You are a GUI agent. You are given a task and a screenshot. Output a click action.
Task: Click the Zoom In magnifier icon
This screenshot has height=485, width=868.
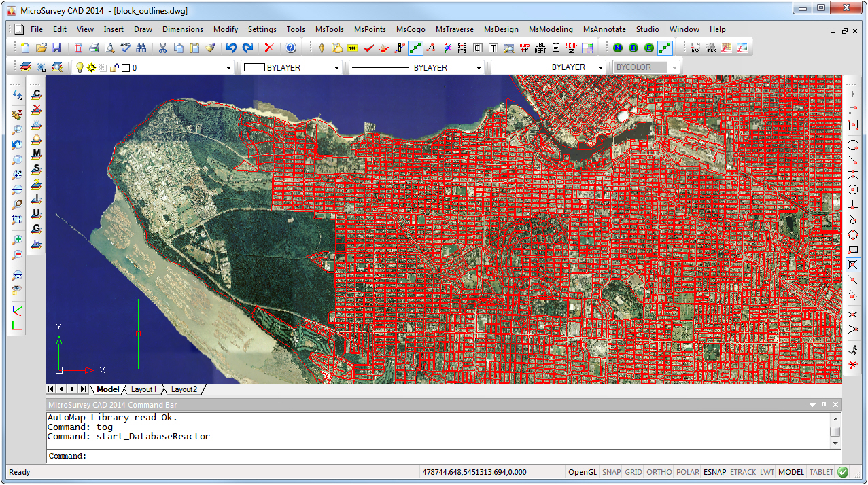pyautogui.click(x=18, y=240)
